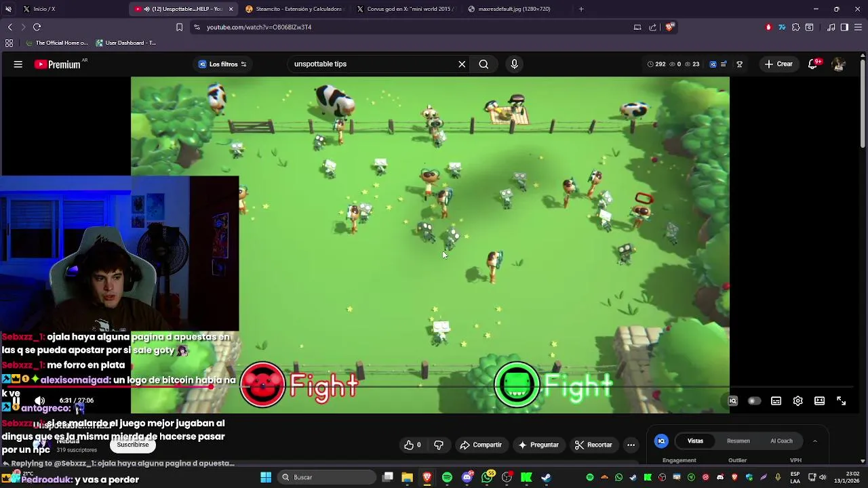Open the media playlist music note icon

(x=831, y=27)
